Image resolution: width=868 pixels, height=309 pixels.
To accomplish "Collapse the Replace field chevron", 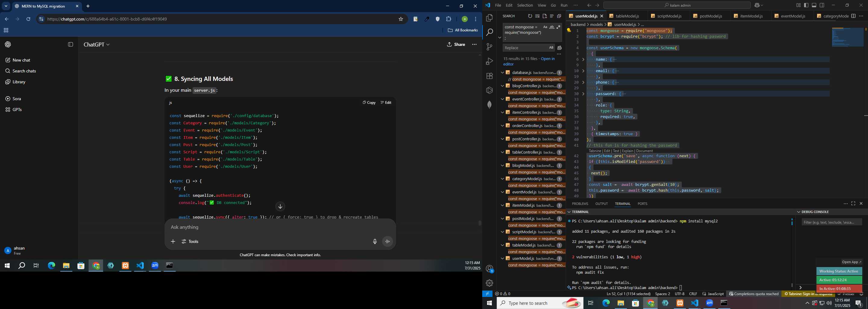I will (x=500, y=37).
